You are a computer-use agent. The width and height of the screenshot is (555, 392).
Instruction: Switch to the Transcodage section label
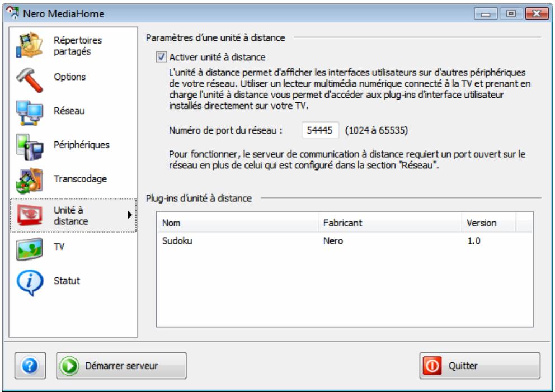[80, 178]
